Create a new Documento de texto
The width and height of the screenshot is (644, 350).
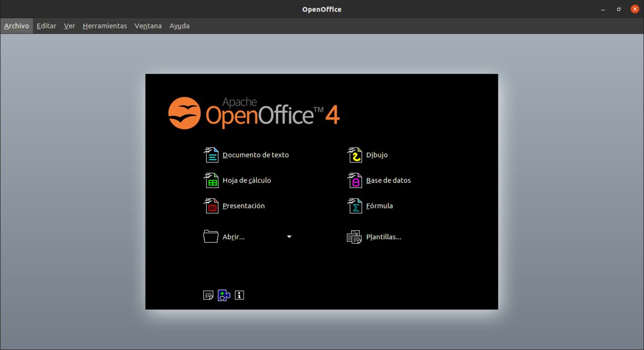coord(256,155)
